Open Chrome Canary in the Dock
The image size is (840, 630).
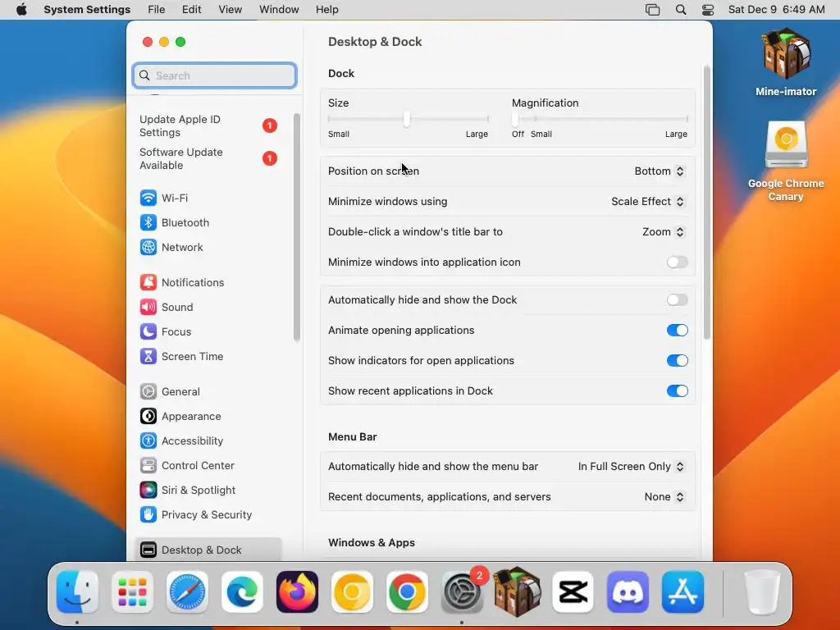click(352, 592)
